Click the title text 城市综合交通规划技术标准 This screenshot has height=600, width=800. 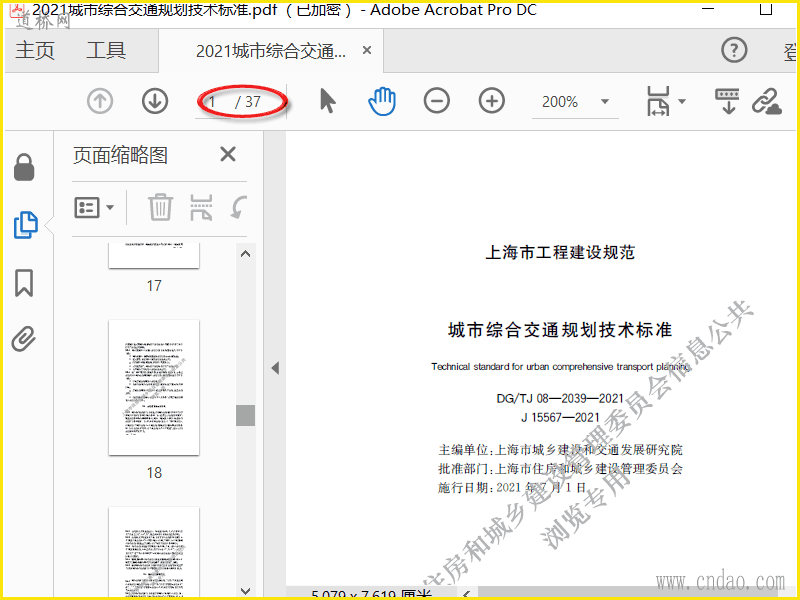coord(560,330)
